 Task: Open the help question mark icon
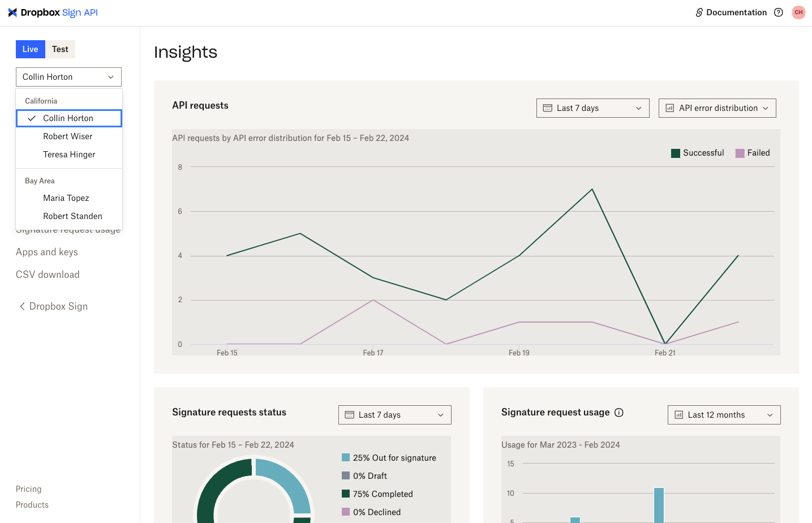click(x=779, y=12)
